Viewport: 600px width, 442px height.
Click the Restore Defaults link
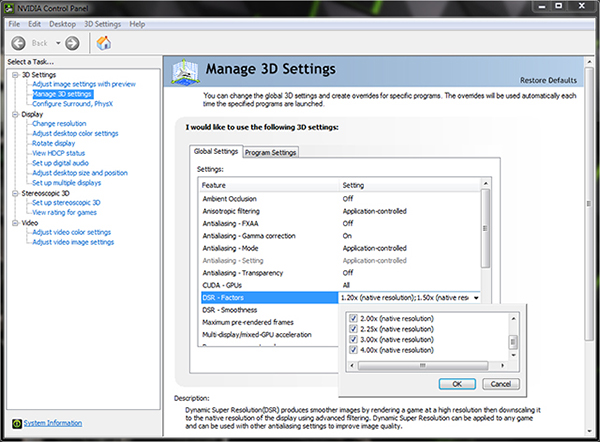(x=548, y=80)
